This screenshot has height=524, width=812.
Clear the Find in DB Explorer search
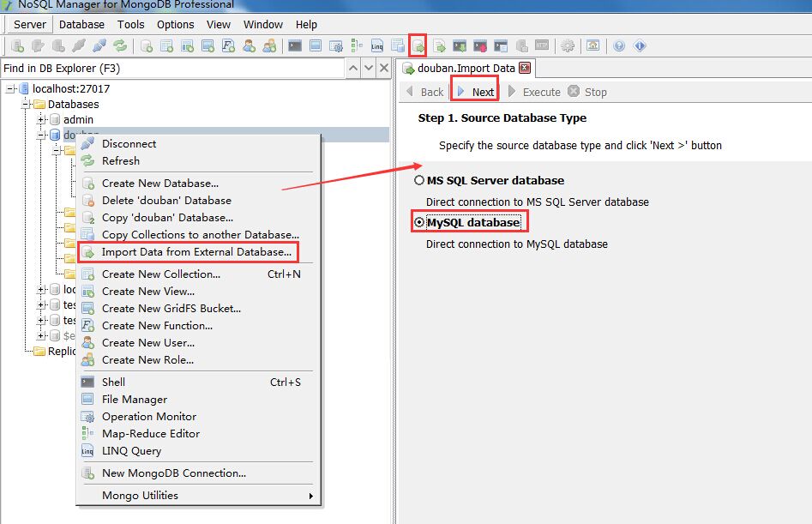[353, 68]
